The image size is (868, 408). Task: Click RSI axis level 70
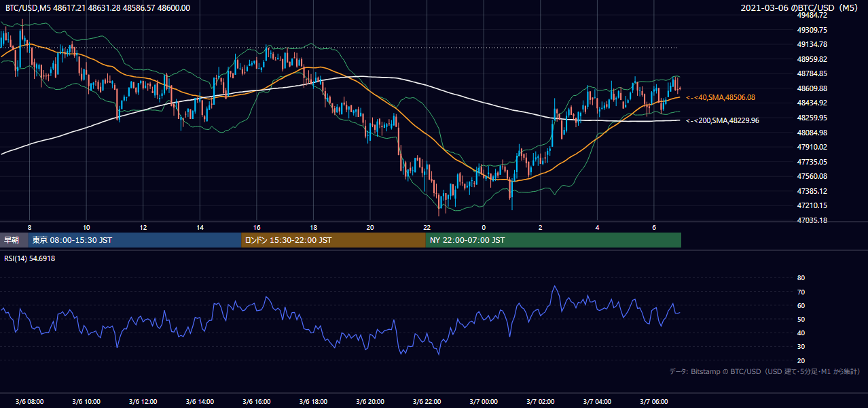pos(801,292)
